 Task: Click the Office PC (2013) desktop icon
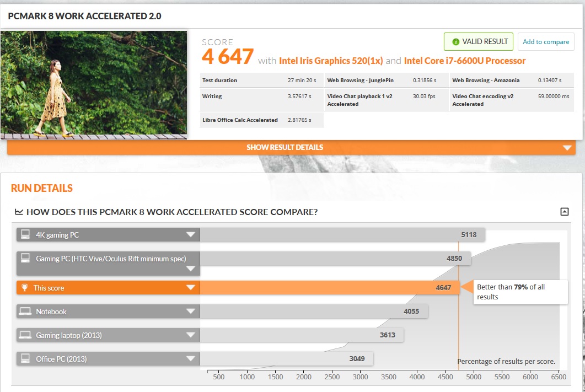tap(25, 358)
